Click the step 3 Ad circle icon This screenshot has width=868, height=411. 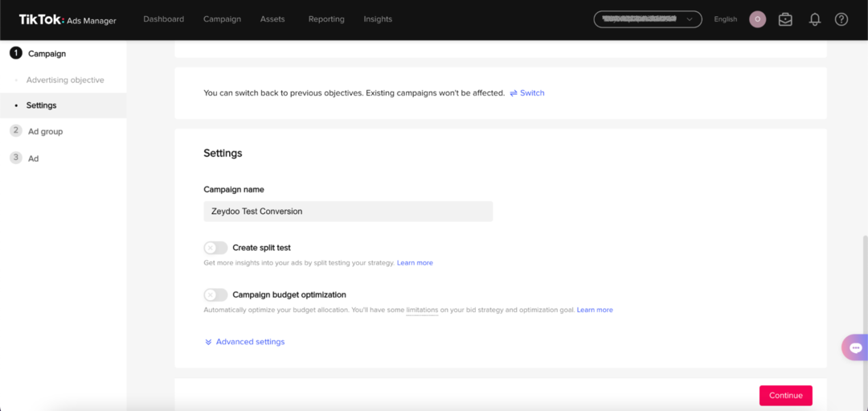16,158
